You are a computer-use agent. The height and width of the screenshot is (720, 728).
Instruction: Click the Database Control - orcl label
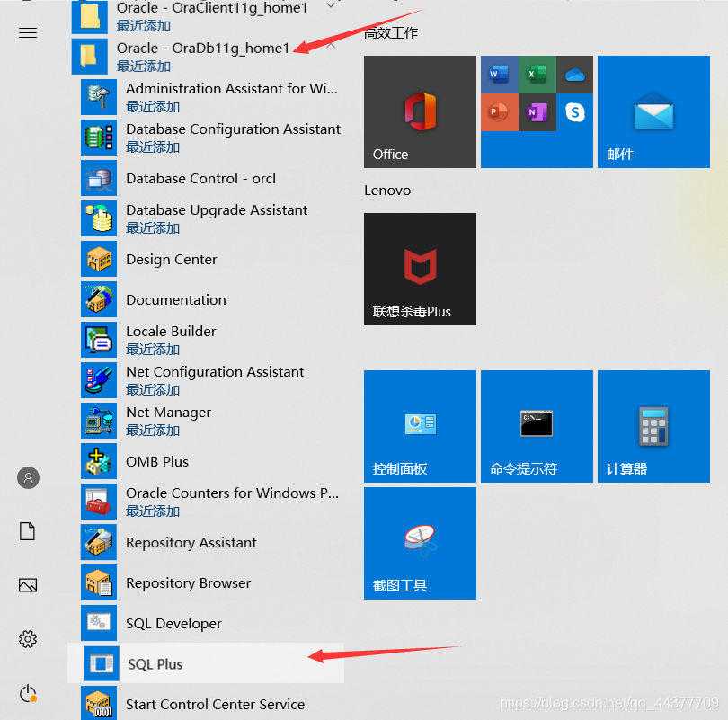(x=200, y=178)
